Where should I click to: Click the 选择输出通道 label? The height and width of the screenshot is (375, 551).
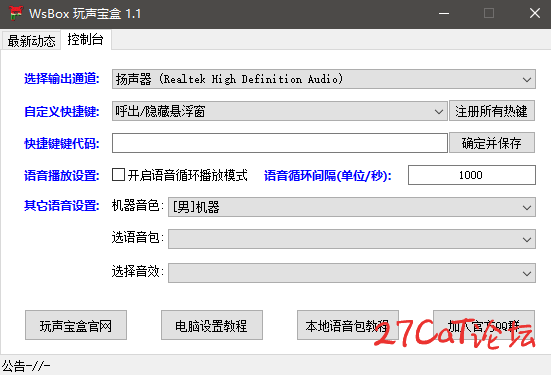click(62, 79)
